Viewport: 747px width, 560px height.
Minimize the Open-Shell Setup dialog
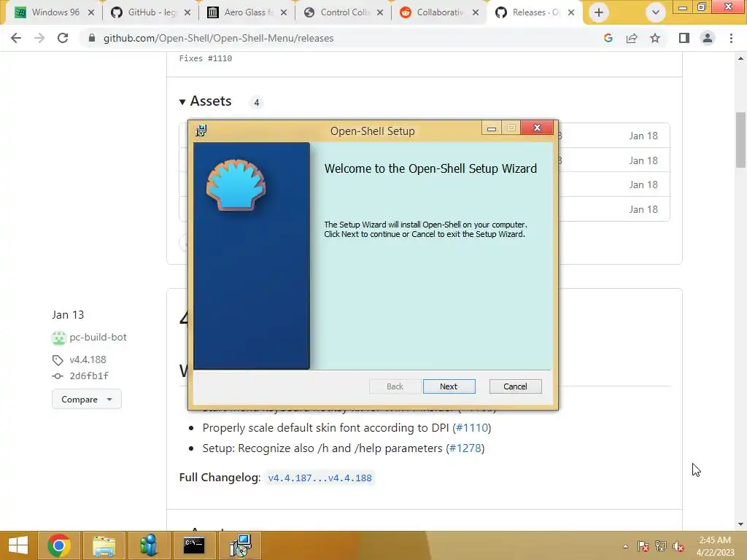click(492, 128)
